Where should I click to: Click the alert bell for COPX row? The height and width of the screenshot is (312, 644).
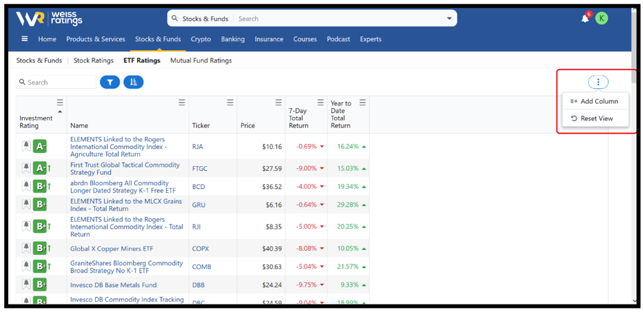[26, 248]
